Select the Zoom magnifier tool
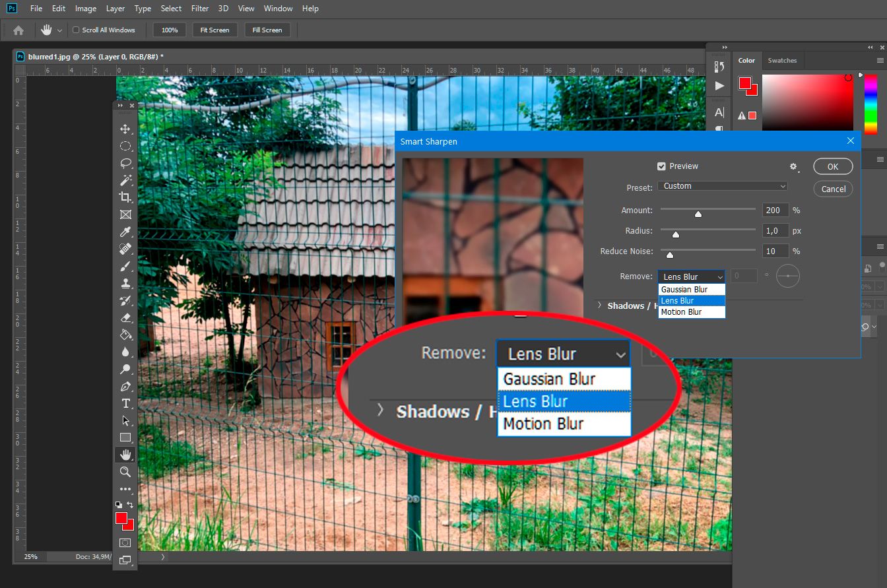This screenshot has height=588, width=887. coord(125,472)
